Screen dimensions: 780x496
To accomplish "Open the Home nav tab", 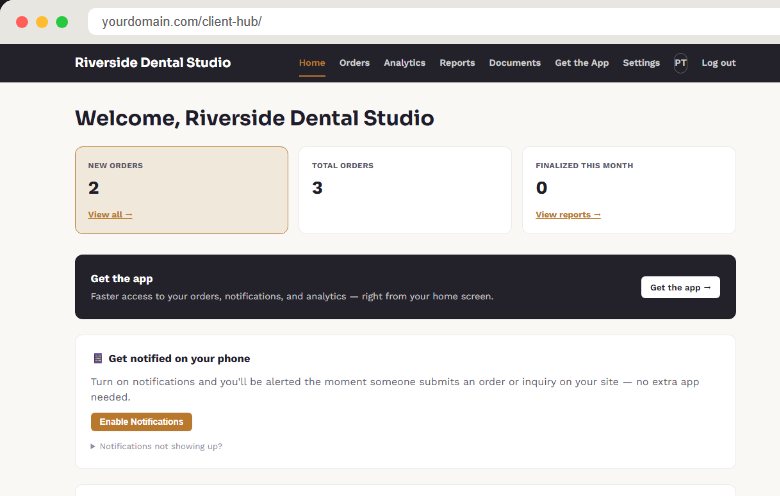I will (x=312, y=63).
